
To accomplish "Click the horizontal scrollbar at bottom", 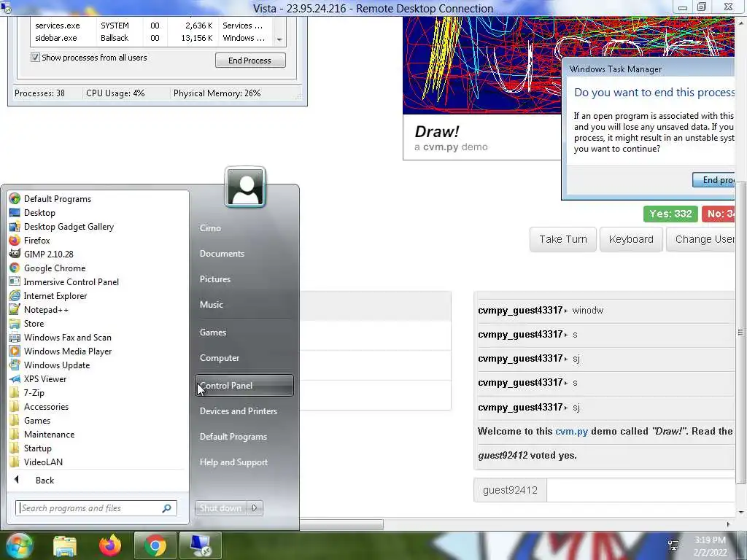I will [341, 524].
